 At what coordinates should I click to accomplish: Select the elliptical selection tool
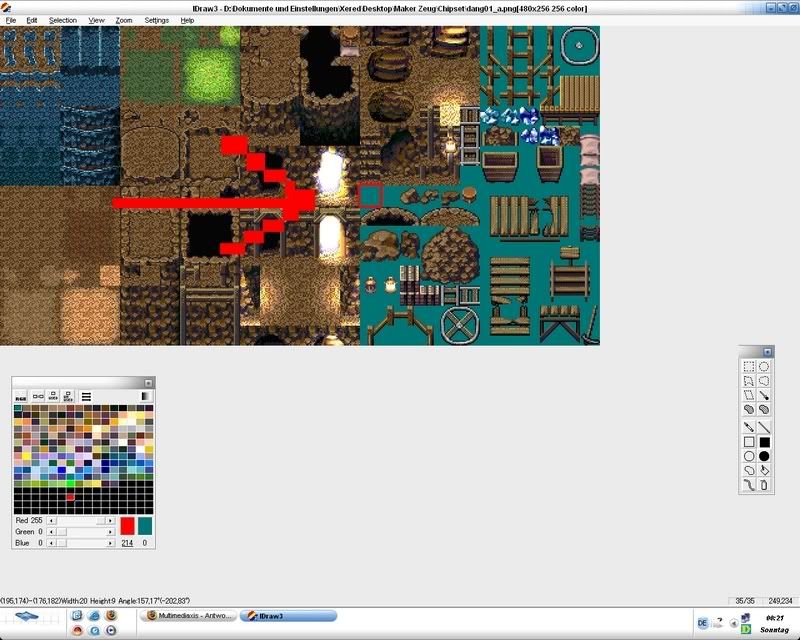[x=764, y=367]
